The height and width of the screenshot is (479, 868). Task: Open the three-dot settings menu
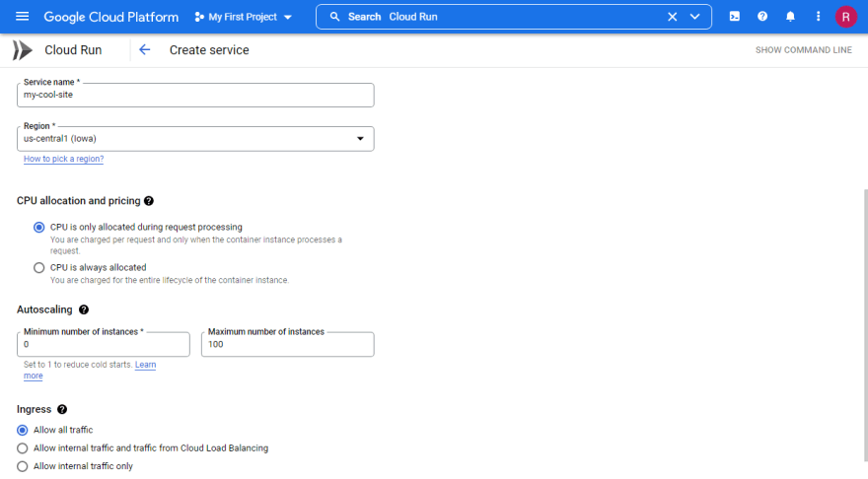coord(818,17)
